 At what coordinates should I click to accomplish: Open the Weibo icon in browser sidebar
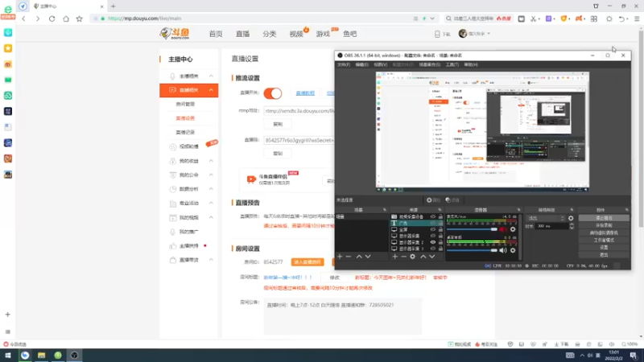(x=8, y=64)
